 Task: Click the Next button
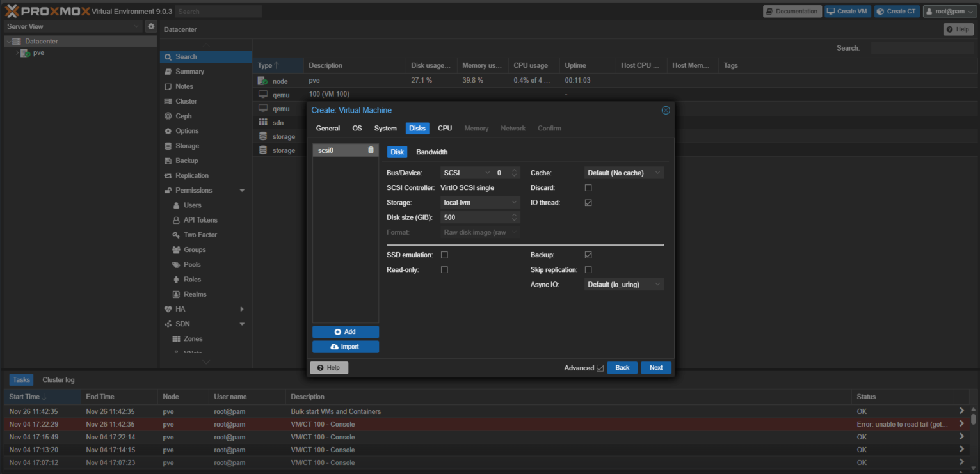point(655,368)
